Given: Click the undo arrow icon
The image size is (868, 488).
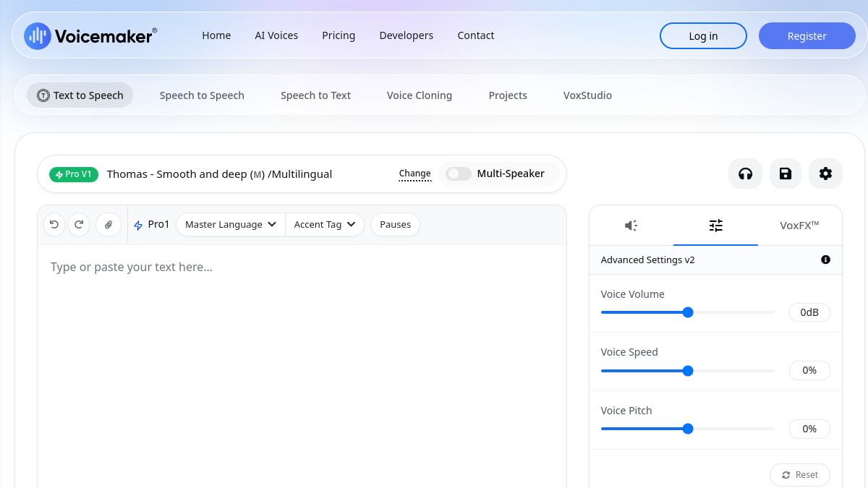Looking at the screenshot, I should pos(54,225).
